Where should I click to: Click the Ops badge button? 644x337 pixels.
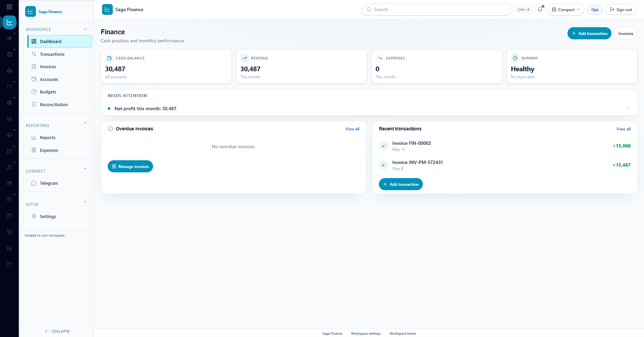click(x=595, y=9)
